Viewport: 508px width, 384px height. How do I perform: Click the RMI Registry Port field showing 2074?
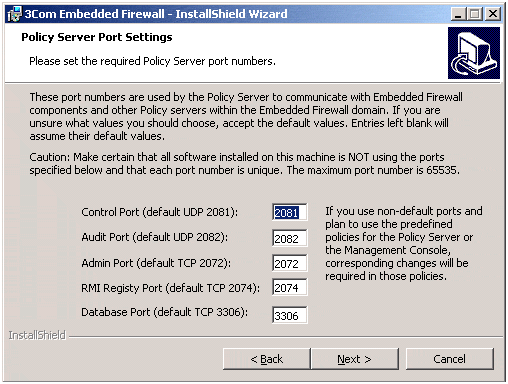tap(290, 287)
